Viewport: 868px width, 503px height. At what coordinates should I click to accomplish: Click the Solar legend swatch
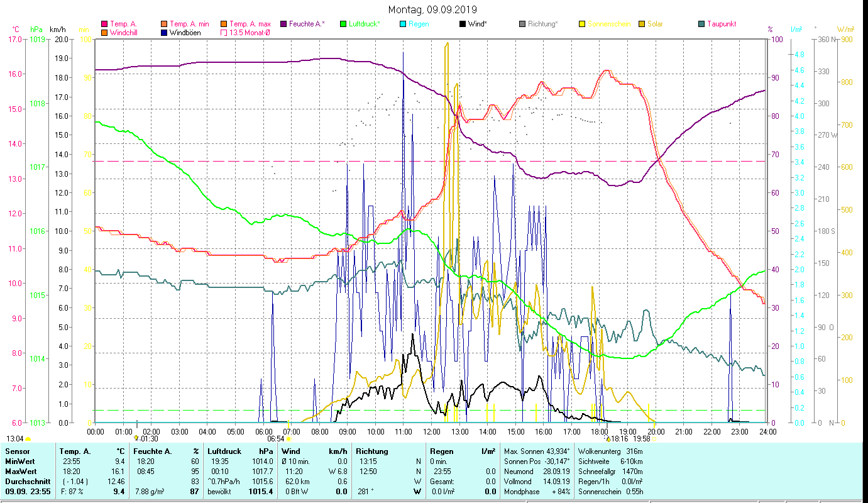642,24
